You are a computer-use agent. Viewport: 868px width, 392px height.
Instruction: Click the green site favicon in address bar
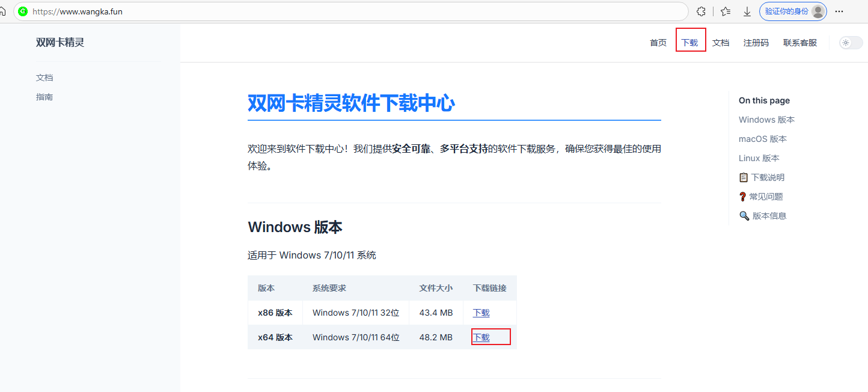[23, 11]
